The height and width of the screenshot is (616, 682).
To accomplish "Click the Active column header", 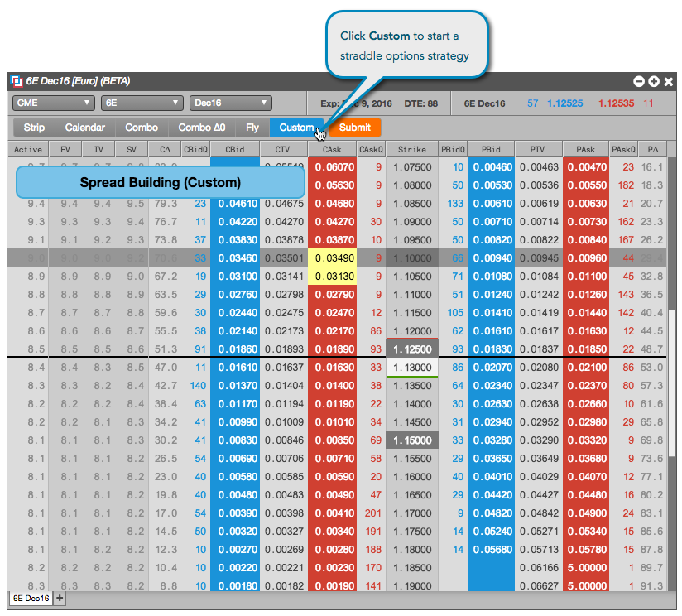I will (x=28, y=149).
